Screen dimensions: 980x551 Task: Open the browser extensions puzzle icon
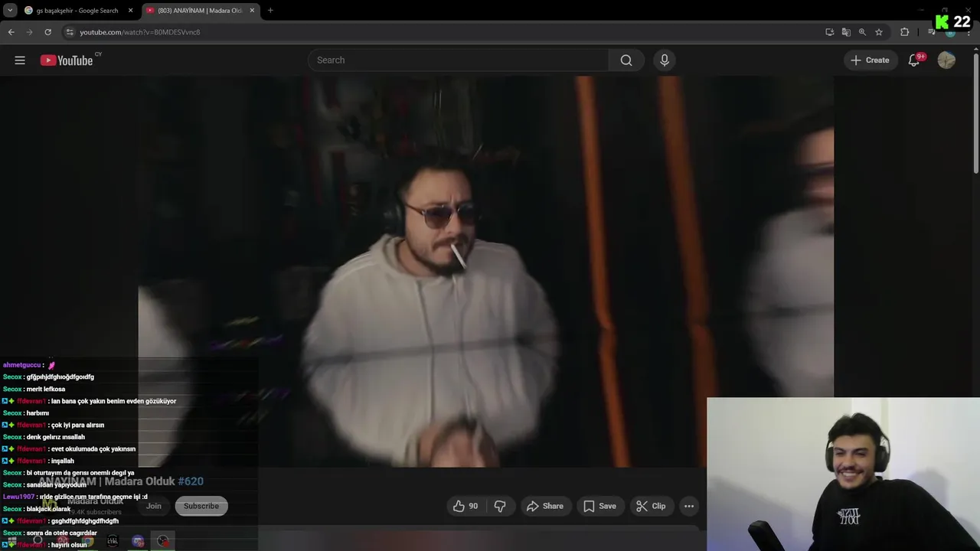[905, 32]
